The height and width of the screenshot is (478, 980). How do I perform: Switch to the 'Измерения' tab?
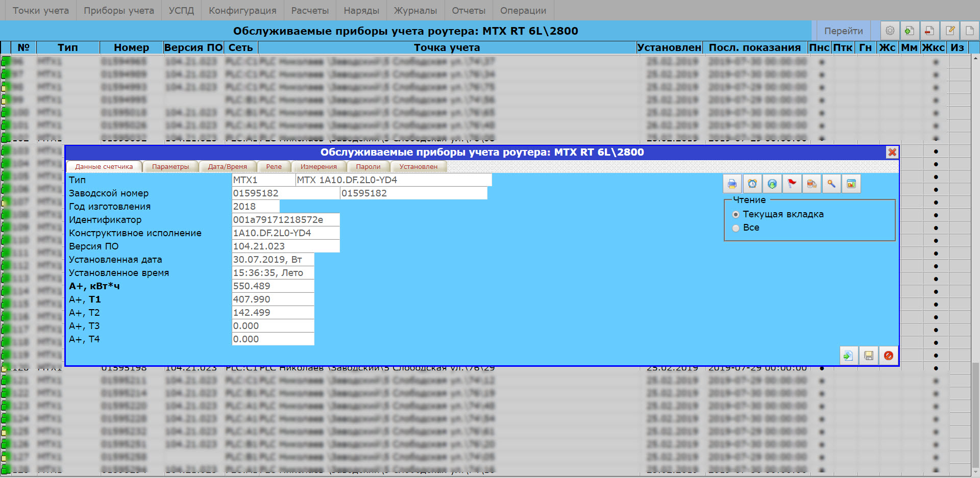(318, 167)
